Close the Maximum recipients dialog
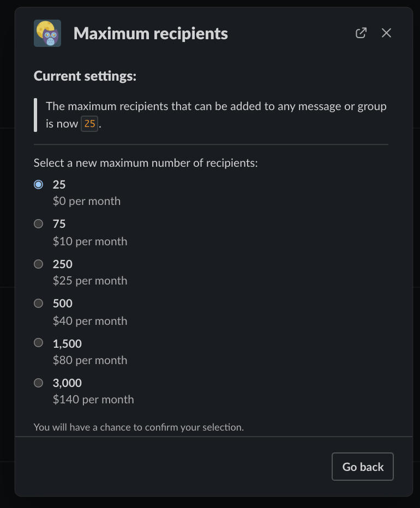The height and width of the screenshot is (508, 420). tap(386, 33)
